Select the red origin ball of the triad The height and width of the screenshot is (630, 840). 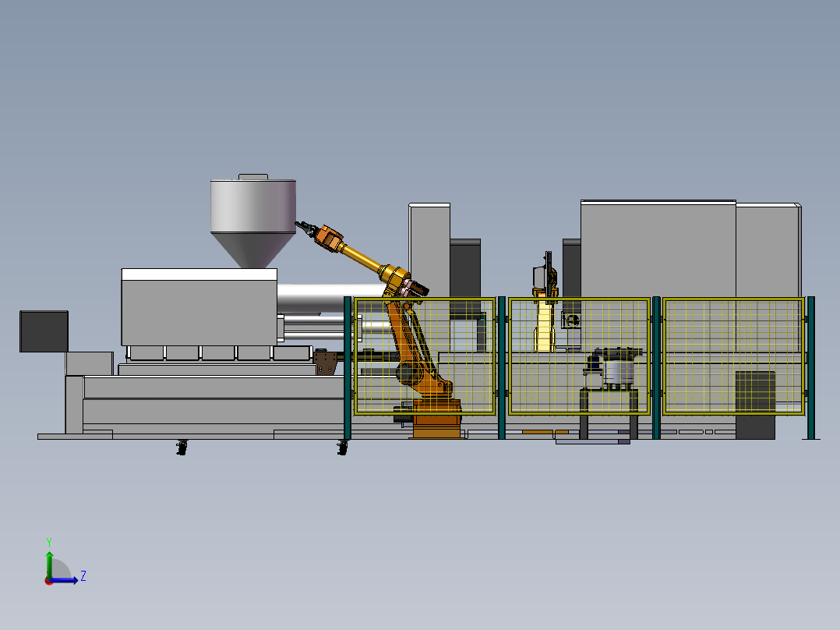coord(49,581)
